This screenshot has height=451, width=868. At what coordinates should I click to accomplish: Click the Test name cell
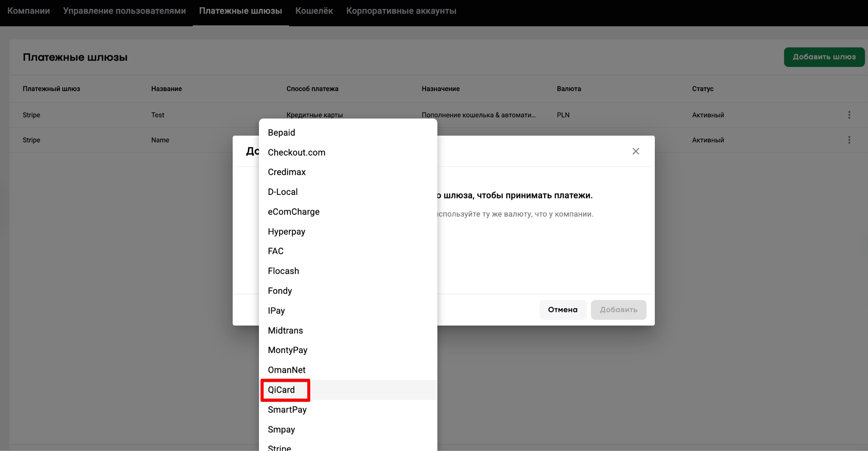(x=158, y=115)
